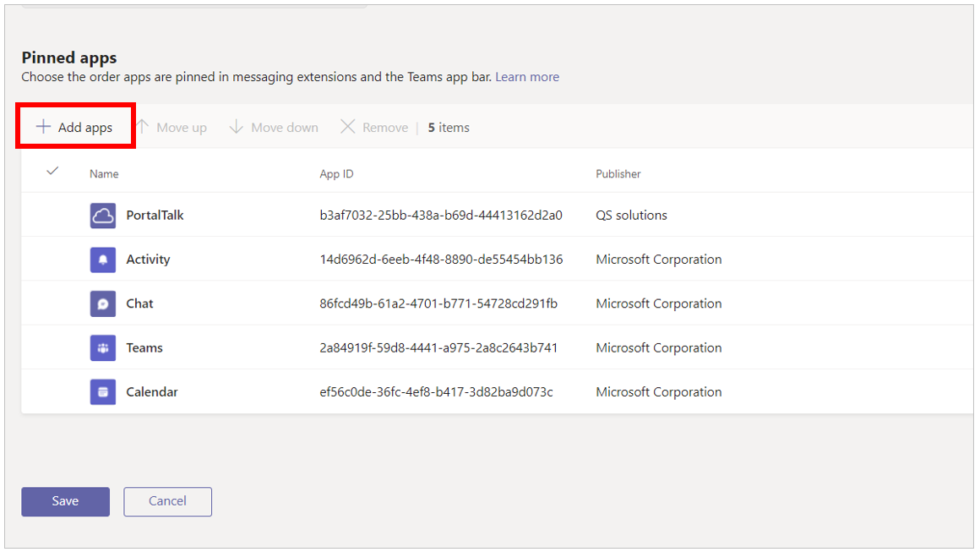Screen dimensions: 980x552
Task: Sort by the App ID column header
Action: click(336, 174)
